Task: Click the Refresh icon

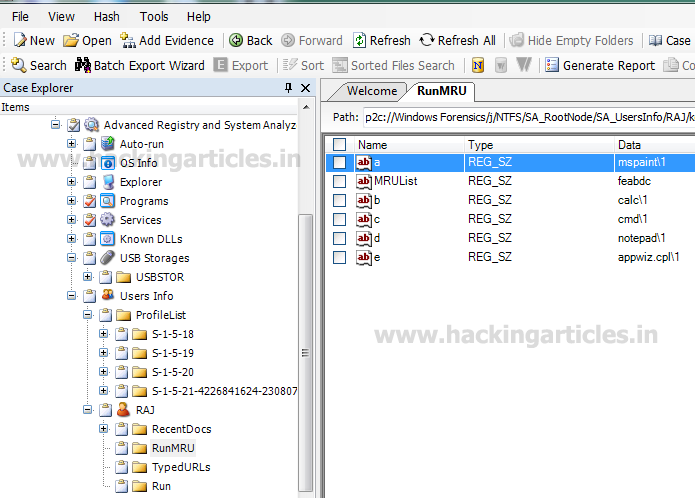Action: pos(359,40)
